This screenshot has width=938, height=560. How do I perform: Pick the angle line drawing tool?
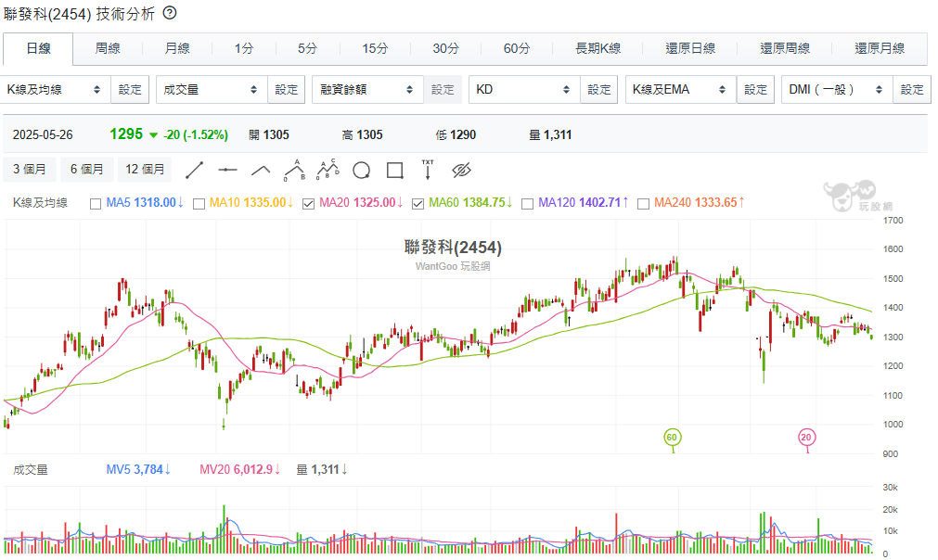click(x=261, y=170)
